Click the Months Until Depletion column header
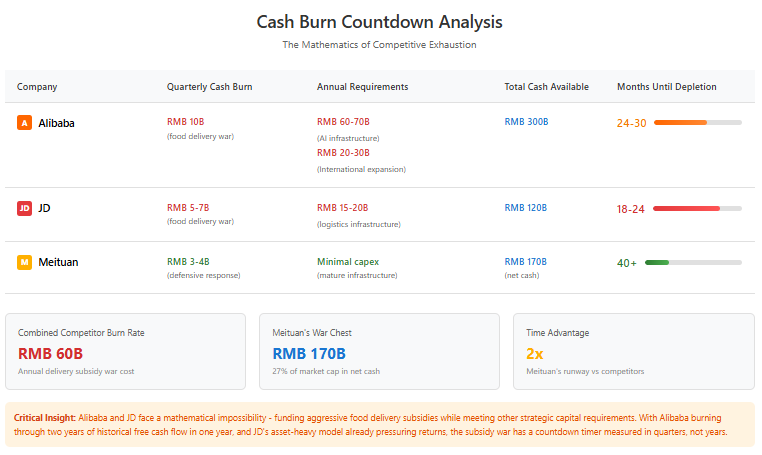This screenshot has width=762, height=455. tap(667, 87)
